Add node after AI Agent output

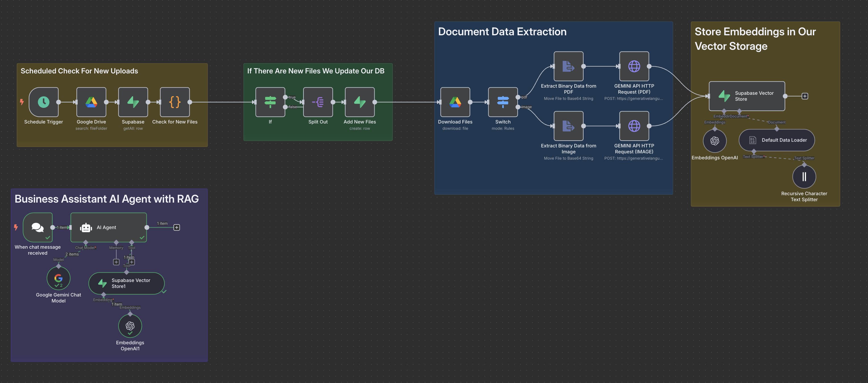click(177, 228)
